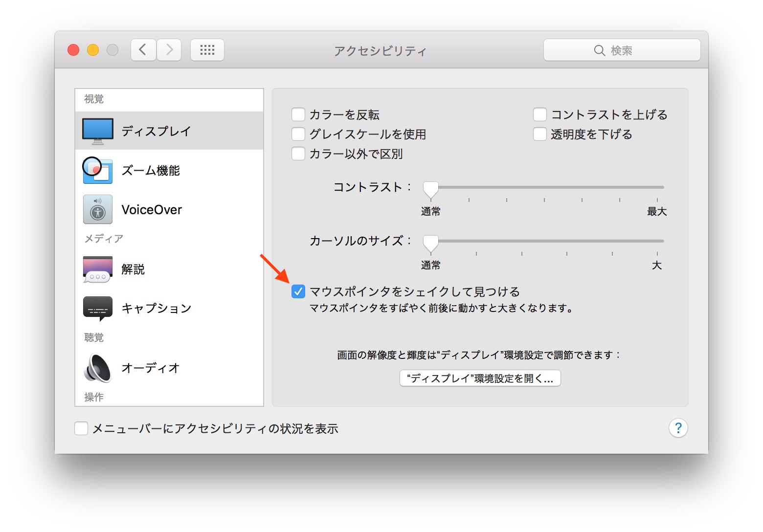This screenshot has height=532, width=763.
Task: Click the help question mark icon
Action: (678, 428)
